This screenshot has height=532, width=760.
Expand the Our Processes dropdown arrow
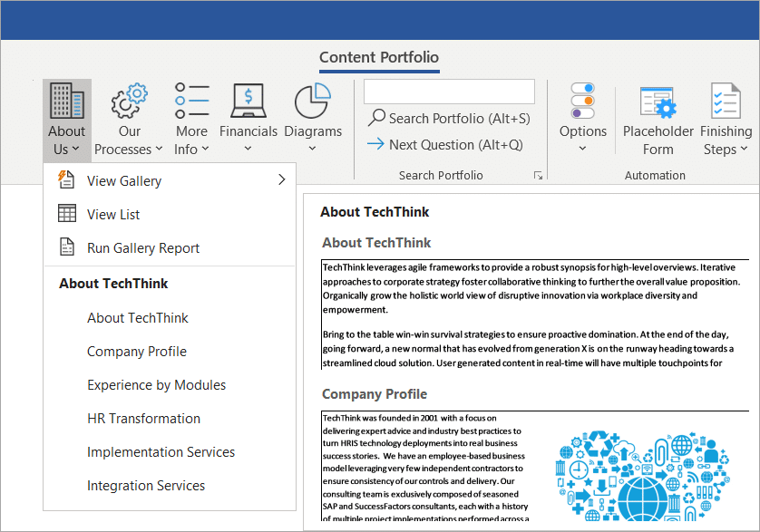(x=159, y=149)
